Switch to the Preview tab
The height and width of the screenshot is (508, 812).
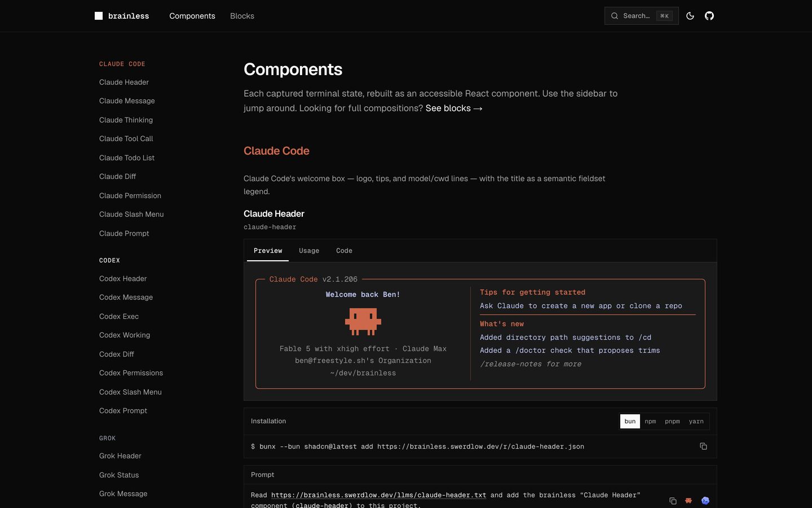pos(268,251)
